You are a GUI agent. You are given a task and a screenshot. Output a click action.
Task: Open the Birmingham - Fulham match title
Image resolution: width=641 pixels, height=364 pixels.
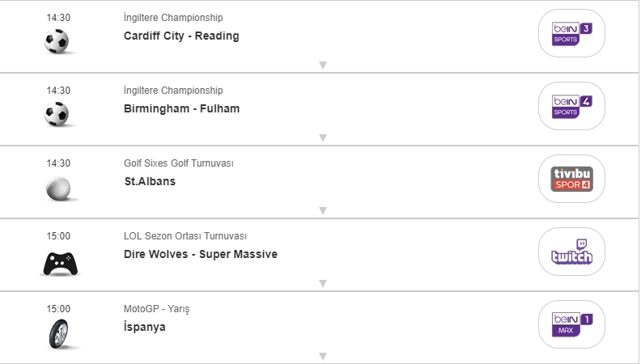click(181, 108)
